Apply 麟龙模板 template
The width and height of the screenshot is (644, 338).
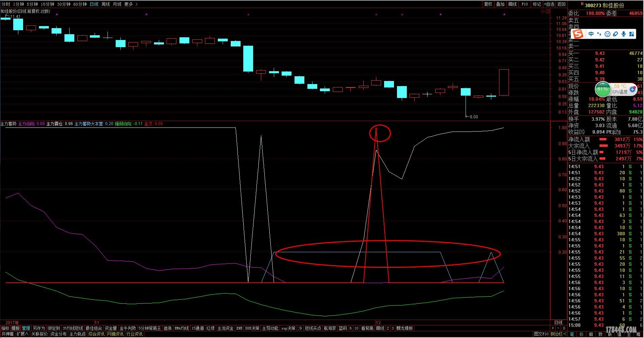404,328
